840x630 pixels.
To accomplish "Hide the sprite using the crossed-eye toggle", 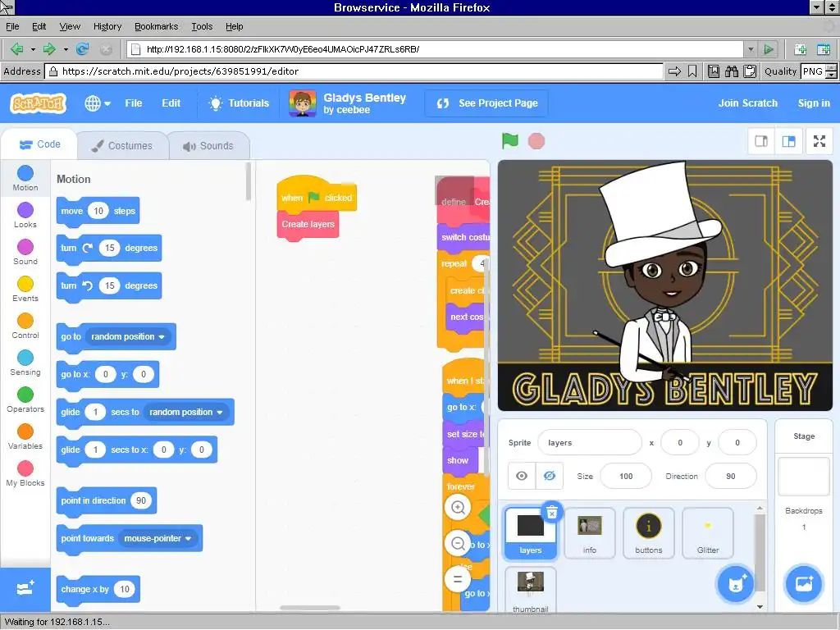I will (550, 476).
